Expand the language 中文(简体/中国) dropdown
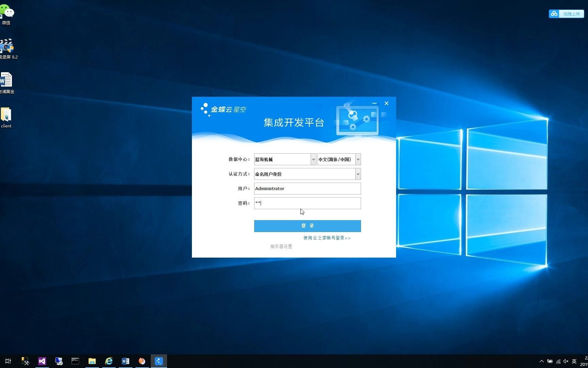This screenshot has height=368, width=588. click(x=358, y=159)
